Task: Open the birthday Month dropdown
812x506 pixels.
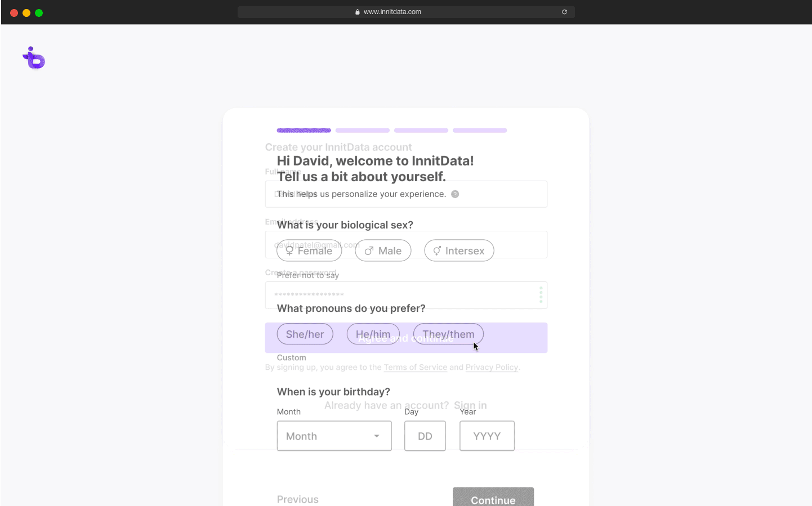Action: point(333,436)
